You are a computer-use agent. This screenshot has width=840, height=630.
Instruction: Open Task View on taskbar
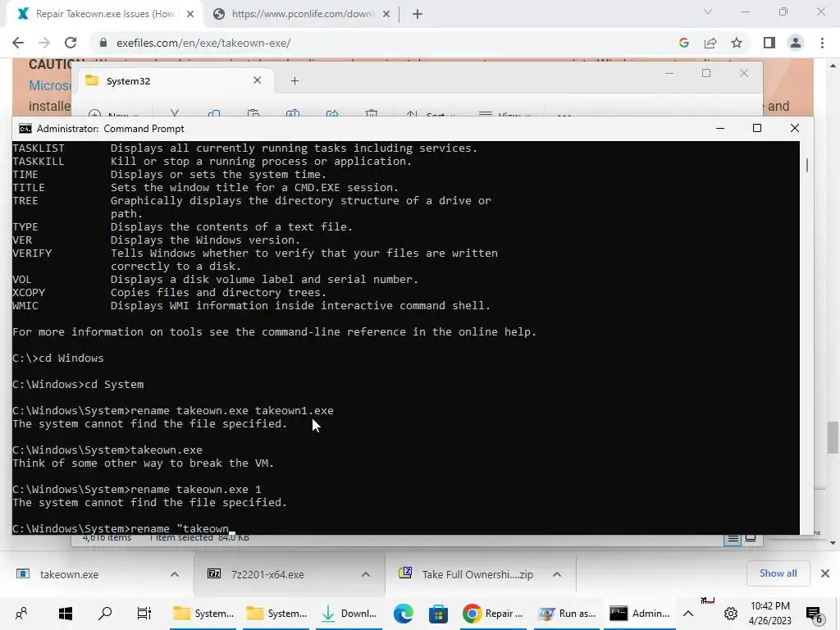coord(144,614)
